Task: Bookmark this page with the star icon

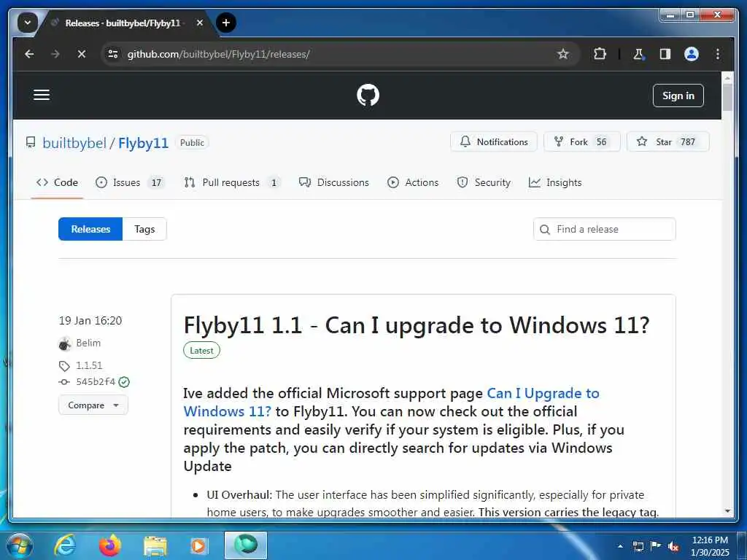Action: [562, 54]
